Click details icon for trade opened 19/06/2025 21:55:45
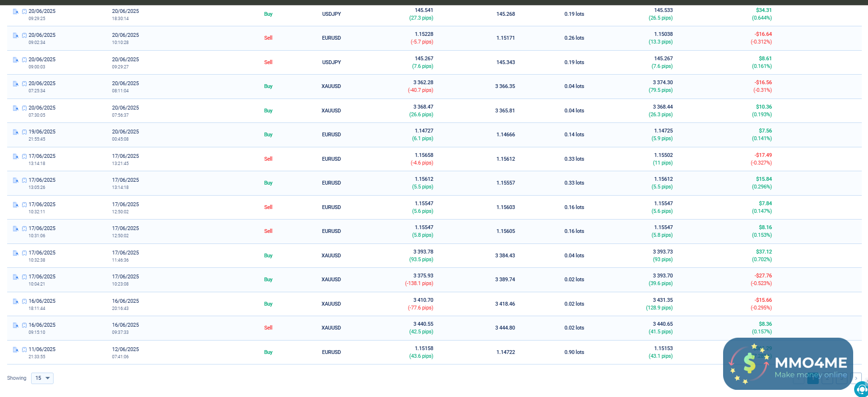 point(15,132)
